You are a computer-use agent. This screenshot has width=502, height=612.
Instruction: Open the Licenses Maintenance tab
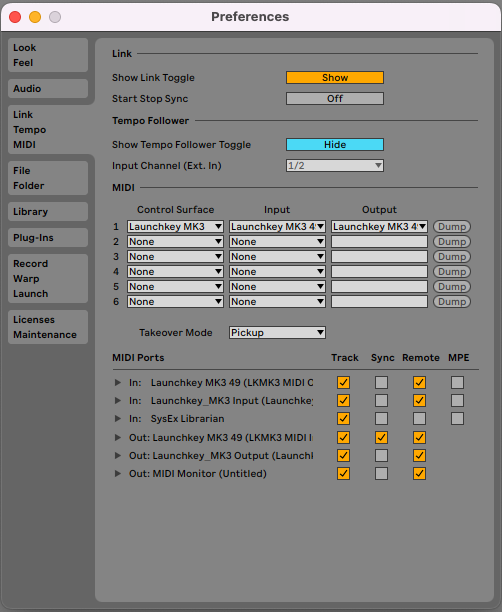pos(48,327)
